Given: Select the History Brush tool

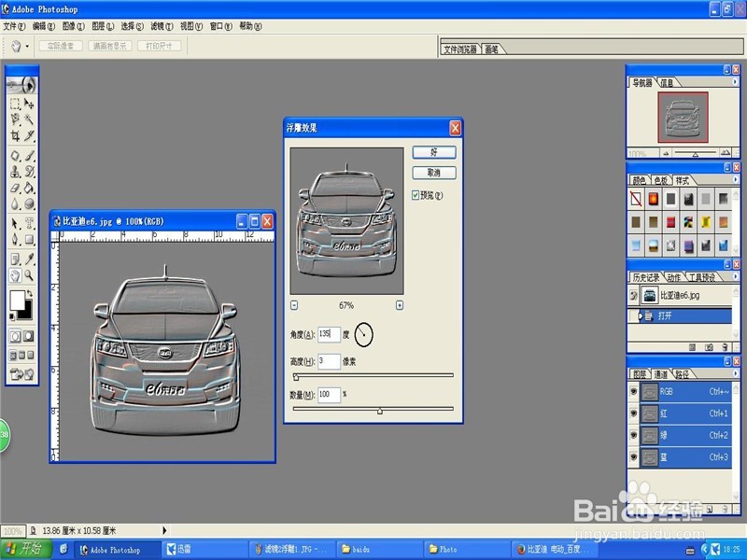Looking at the screenshot, I should point(29,172).
